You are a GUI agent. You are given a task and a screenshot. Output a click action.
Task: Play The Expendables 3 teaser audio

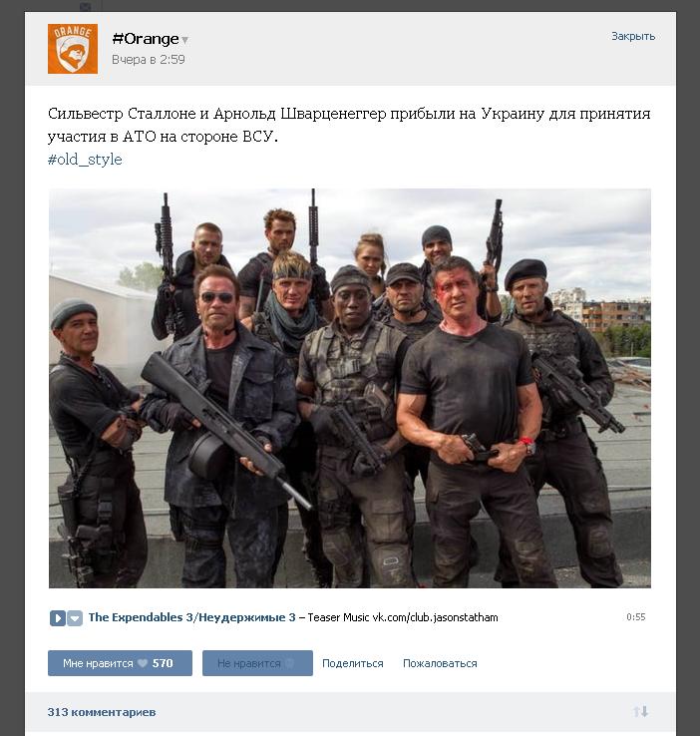tap(57, 617)
